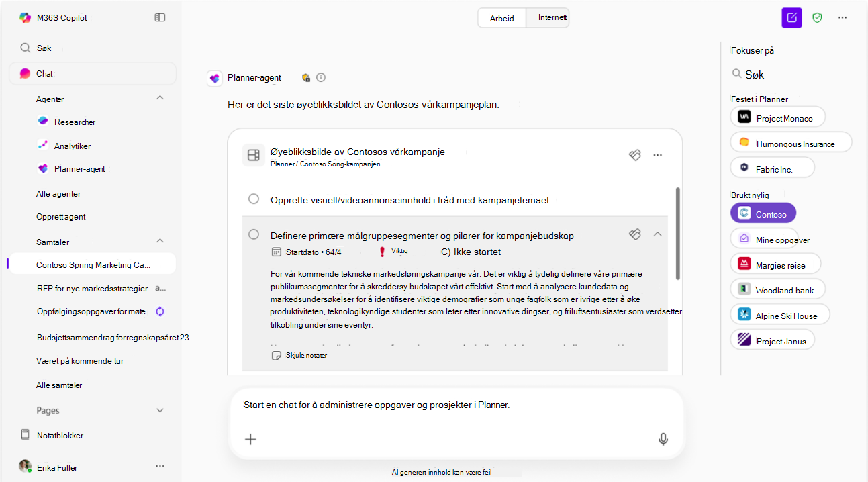
Task: Collapse the Agenter section chevron
Action: [160, 99]
